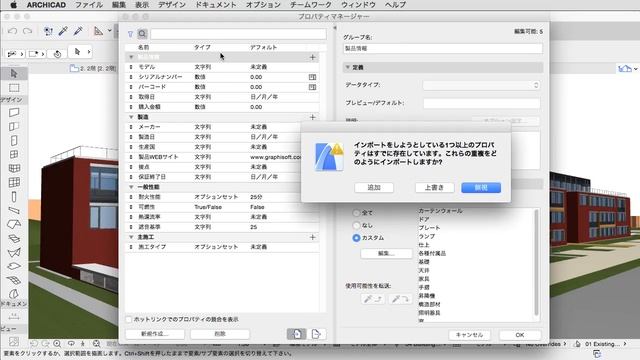Screen dimensions: 640x360
Task: Select the なし radio button
Action: point(356,225)
